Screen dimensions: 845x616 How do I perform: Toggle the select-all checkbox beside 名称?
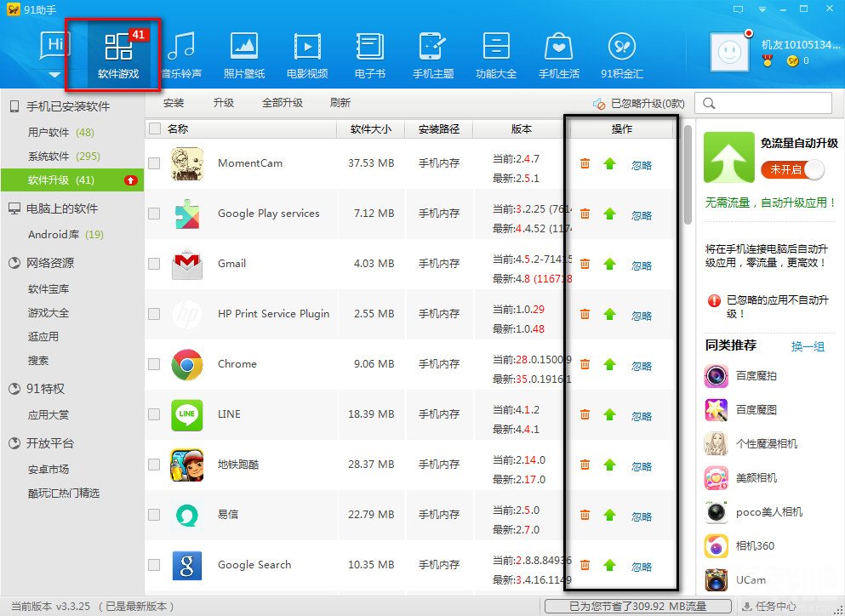coord(155,128)
